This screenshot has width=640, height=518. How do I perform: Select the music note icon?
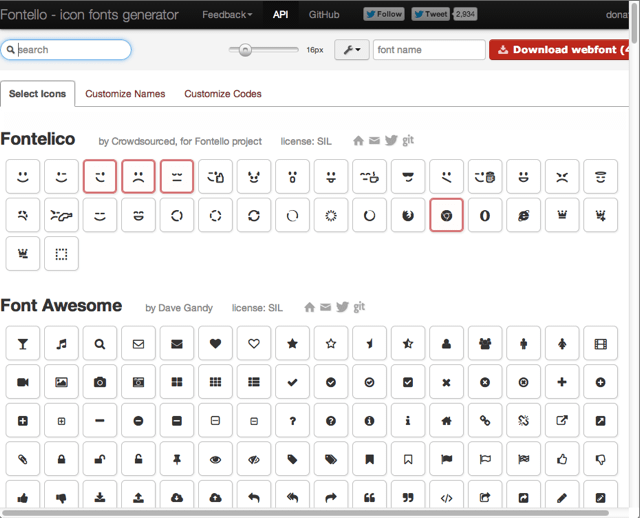61,343
